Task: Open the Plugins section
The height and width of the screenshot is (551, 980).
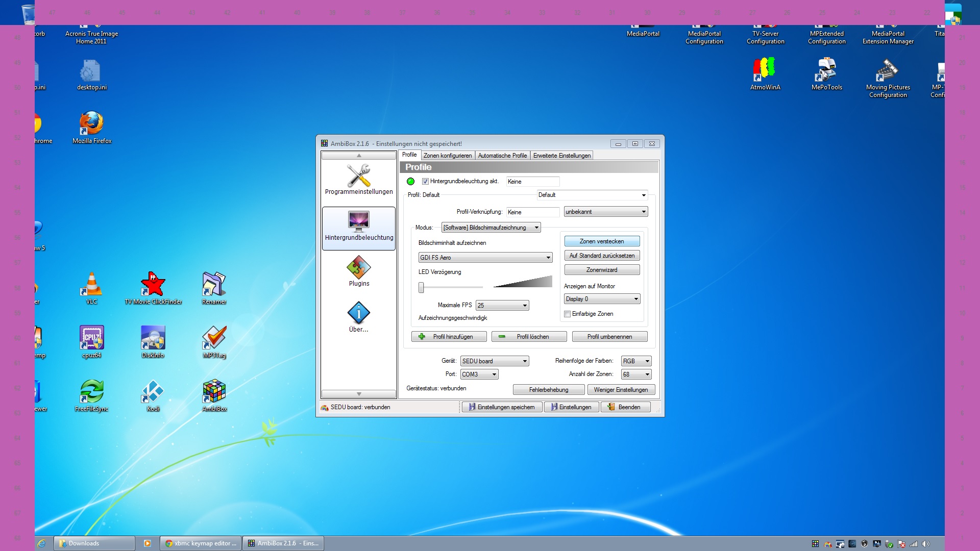Action: (x=358, y=271)
